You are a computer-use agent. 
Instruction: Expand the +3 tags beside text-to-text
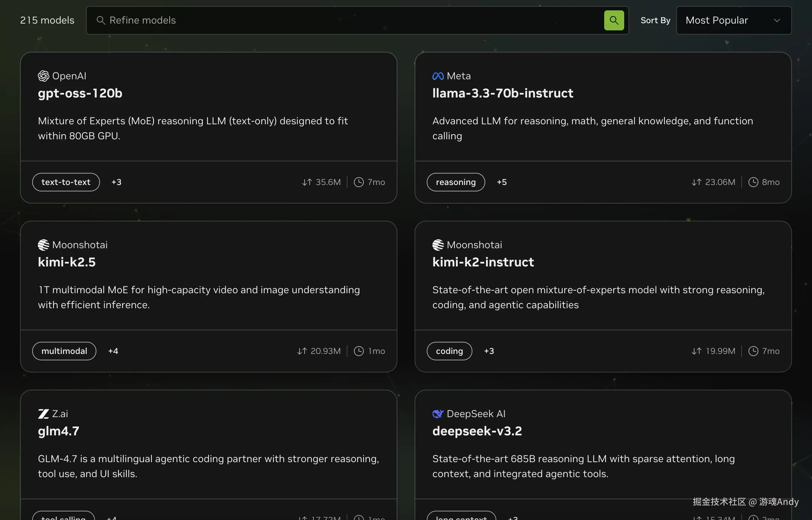[116, 182]
